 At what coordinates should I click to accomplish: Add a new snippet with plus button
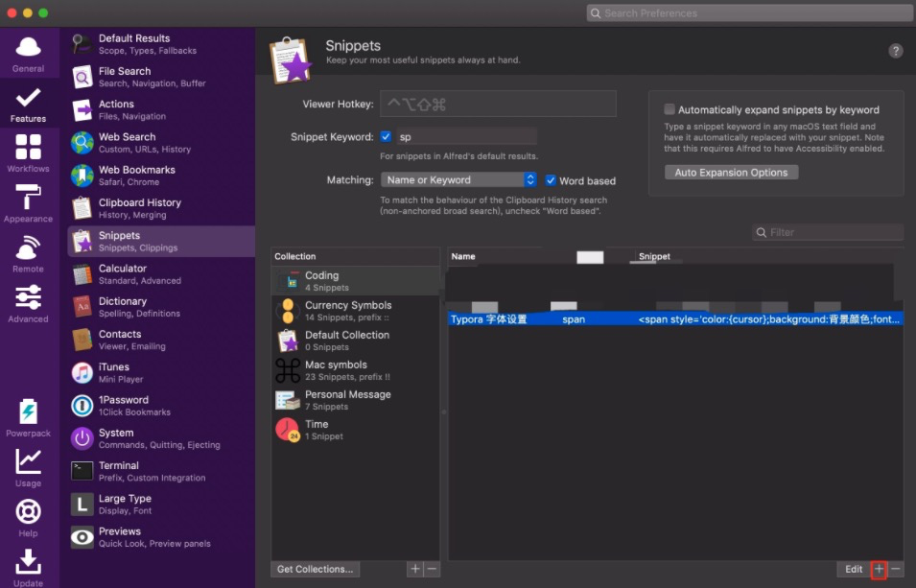(x=879, y=569)
